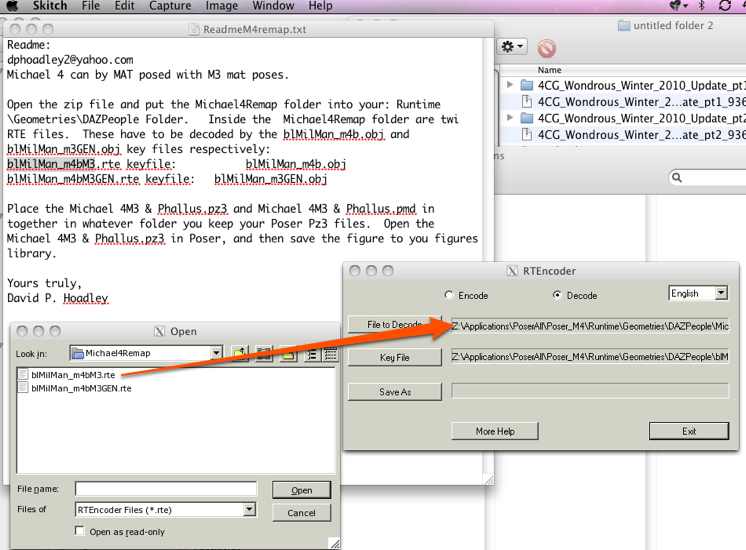Open the Apple menu
The width and height of the screenshot is (746, 550).
(12, 5)
